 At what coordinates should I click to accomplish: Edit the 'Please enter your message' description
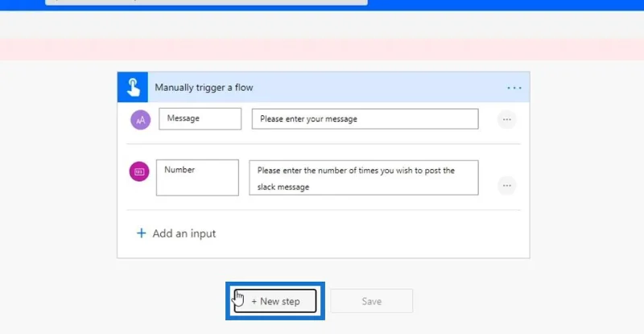tap(365, 119)
